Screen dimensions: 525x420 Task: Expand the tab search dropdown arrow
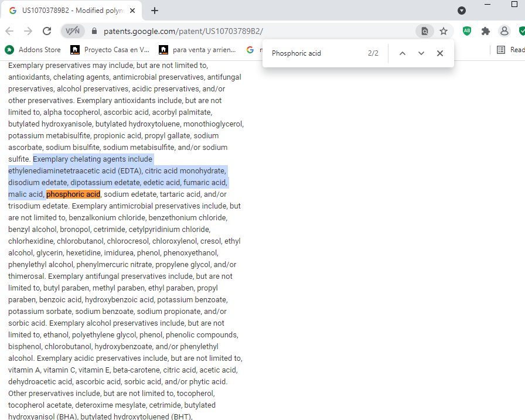[x=462, y=11]
